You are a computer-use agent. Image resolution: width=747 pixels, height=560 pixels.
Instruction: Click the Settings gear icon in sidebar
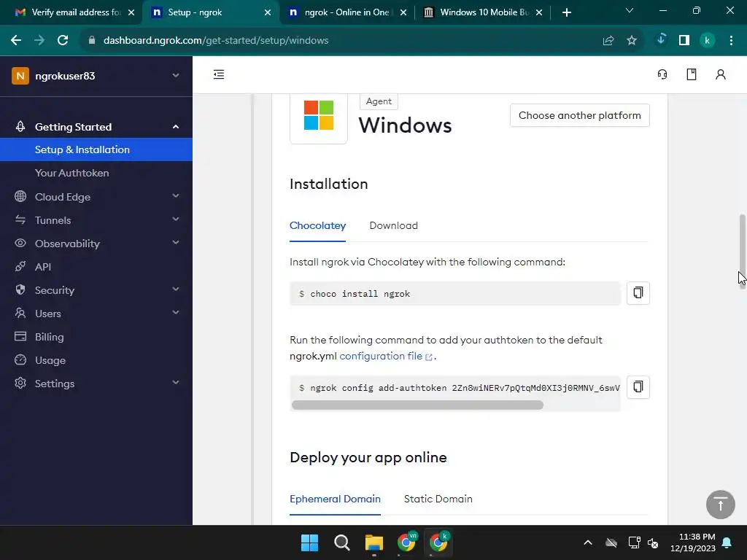click(20, 383)
